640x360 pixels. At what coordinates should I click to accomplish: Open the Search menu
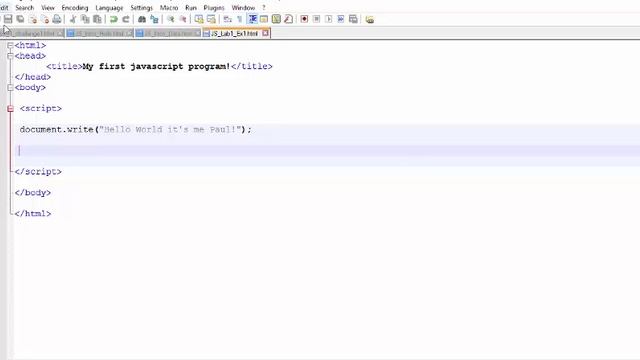click(24, 8)
